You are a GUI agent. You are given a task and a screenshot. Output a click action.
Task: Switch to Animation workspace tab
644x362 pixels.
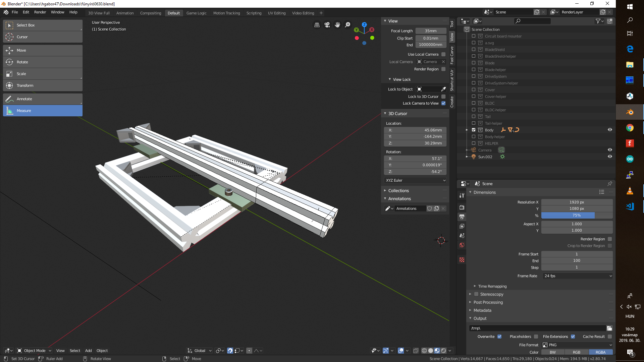pos(125,13)
